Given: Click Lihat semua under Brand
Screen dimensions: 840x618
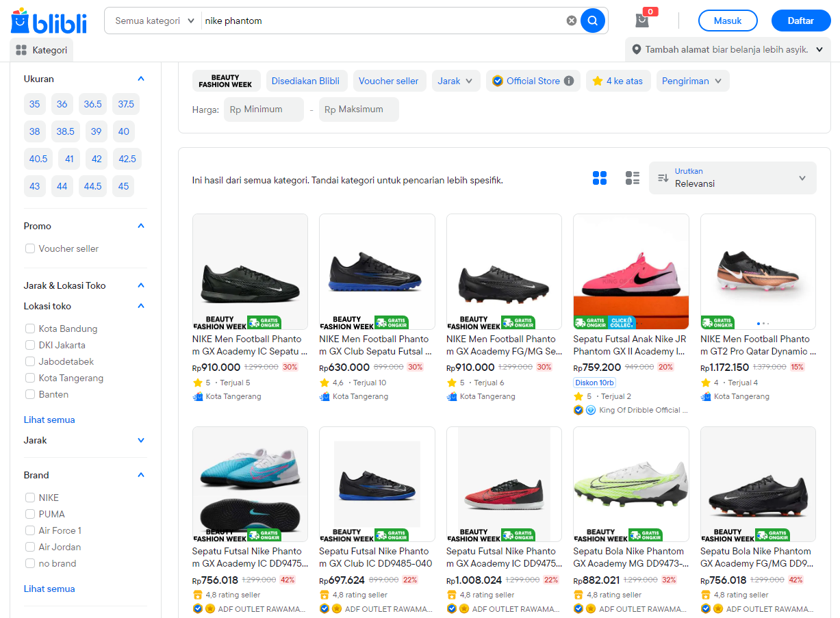Looking at the screenshot, I should coord(49,589).
